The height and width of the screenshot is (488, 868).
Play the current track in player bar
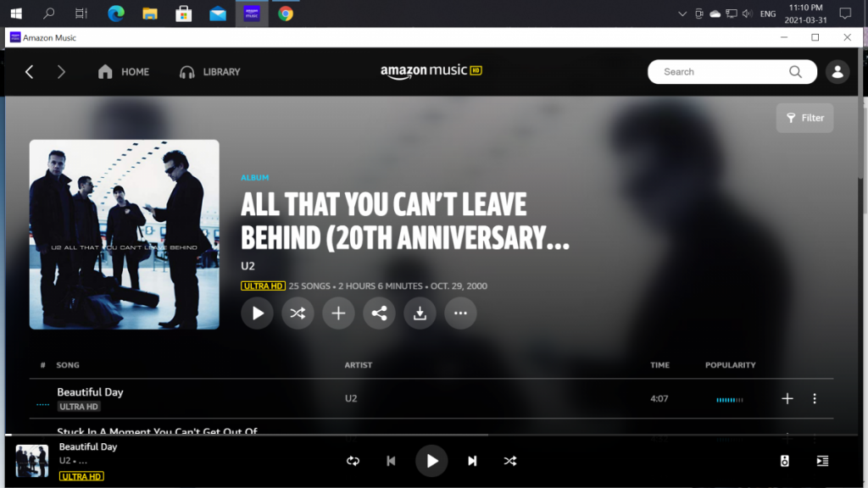pyautogui.click(x=431, y=461)
